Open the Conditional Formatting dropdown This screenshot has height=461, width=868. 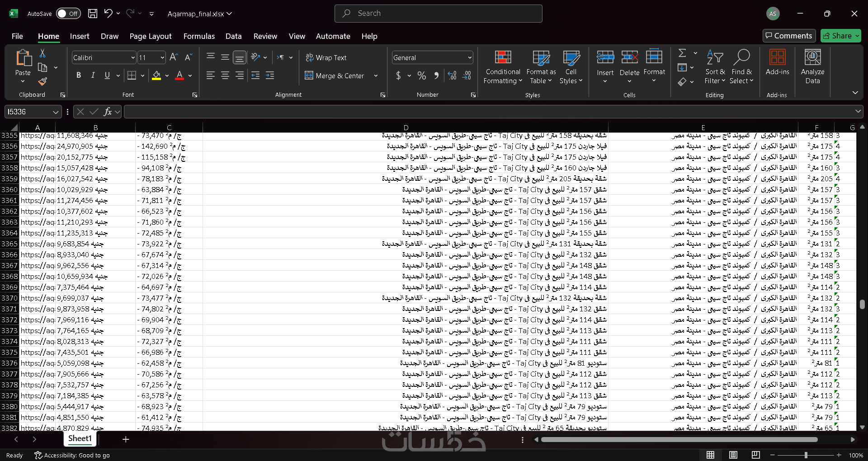tap(503, 67)
